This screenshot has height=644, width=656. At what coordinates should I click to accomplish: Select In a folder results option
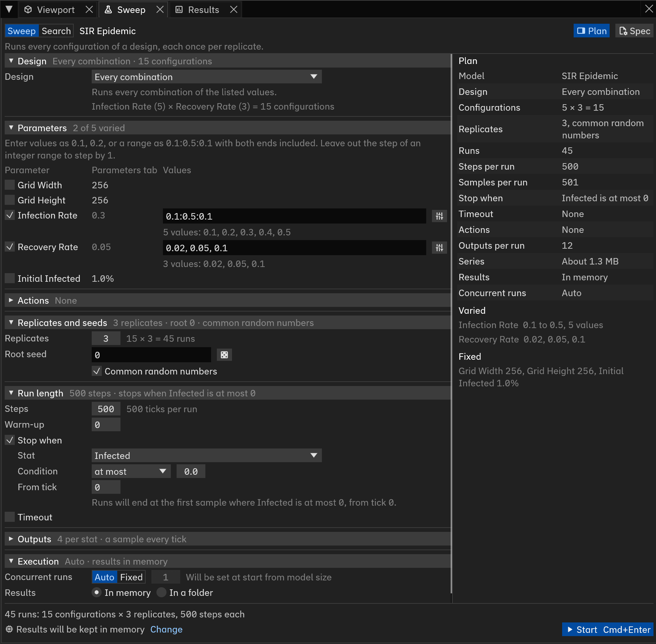(x=161, y=593)
